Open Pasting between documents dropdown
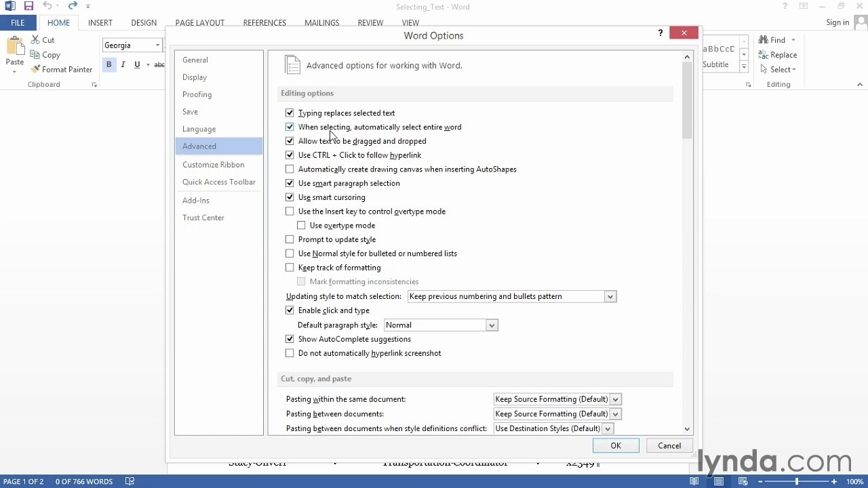 pos(615,414)
